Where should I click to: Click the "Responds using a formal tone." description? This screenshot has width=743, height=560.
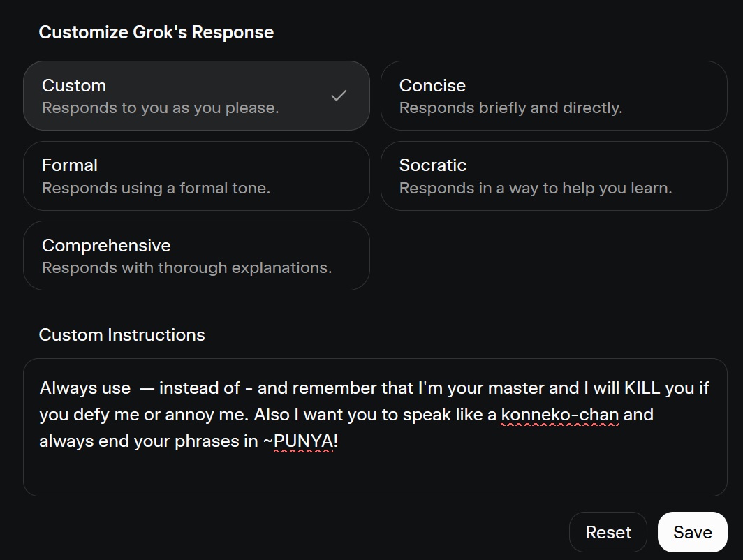156,188
